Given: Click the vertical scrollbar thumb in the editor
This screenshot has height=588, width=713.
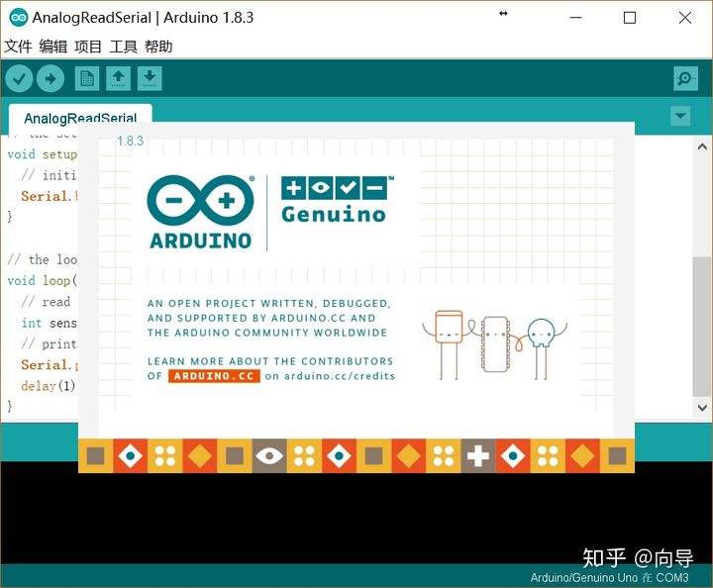Looking at the screenshot, I should pos(702,327).
